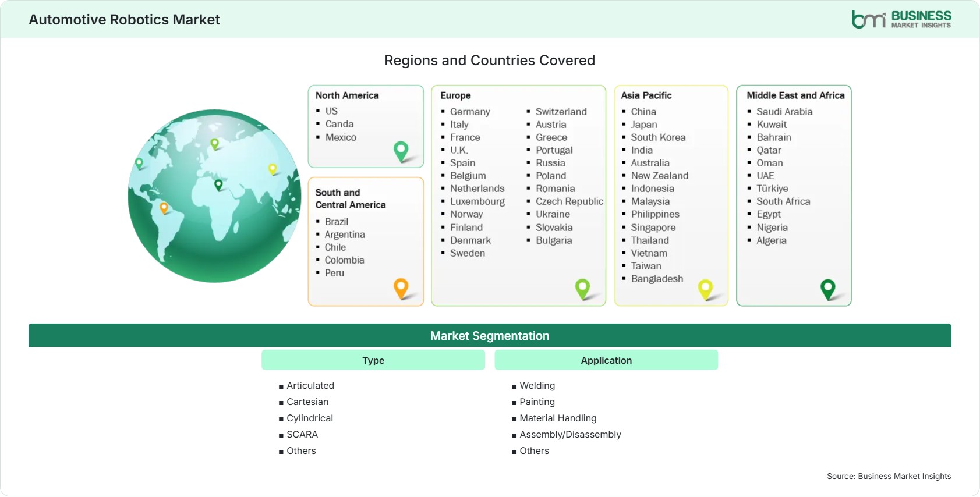Click 'Material Handling' under Application
The width and height of the screenshot is (980, 497).
558,418
